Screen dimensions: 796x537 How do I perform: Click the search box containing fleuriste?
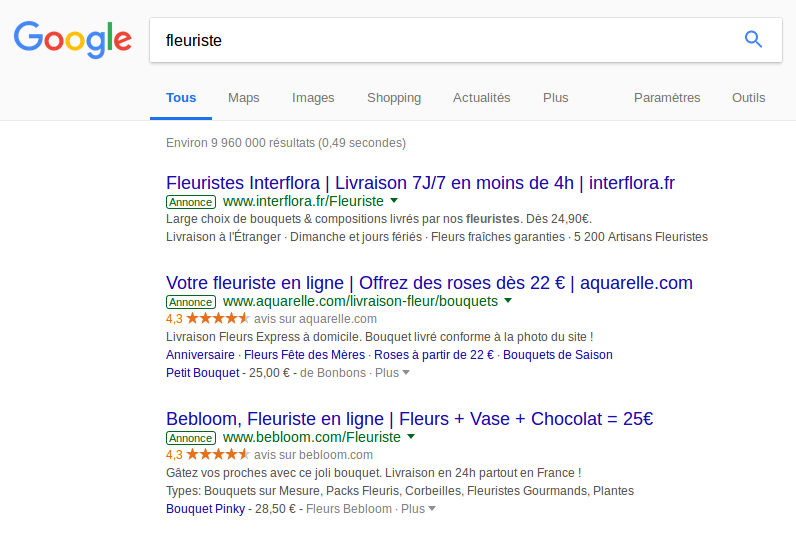440,40
